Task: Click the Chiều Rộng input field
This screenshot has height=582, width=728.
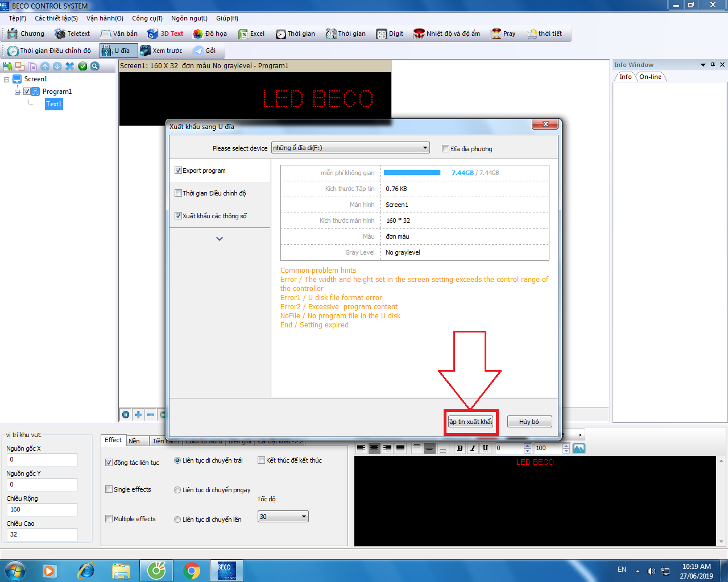Action: coord(42,510)
